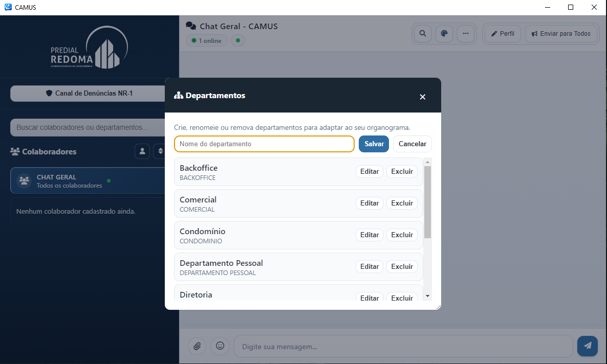The height and width of the screenshot is (364, 607).
Task: Open the emoji smiley picker
Action: (x=220, y=346)
